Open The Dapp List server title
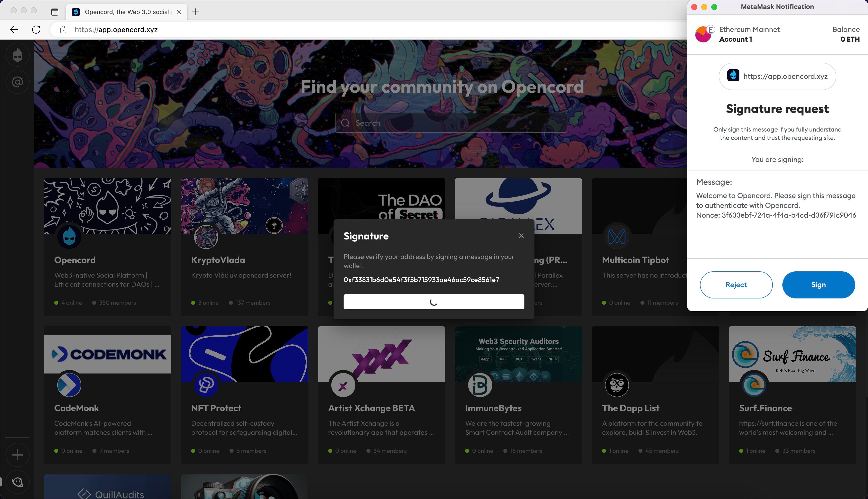868x499 pixels. [631, 408]
